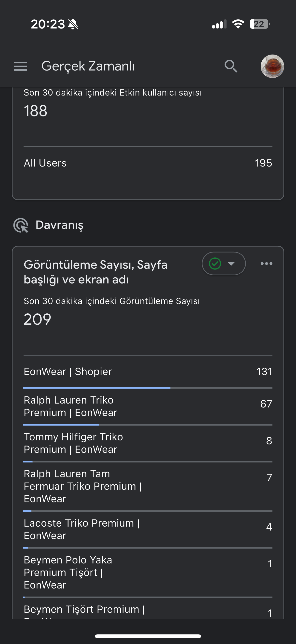Screen dimensions: 296x644
Task: Select the EonWear | Shopier row
Action: point(148,372)
